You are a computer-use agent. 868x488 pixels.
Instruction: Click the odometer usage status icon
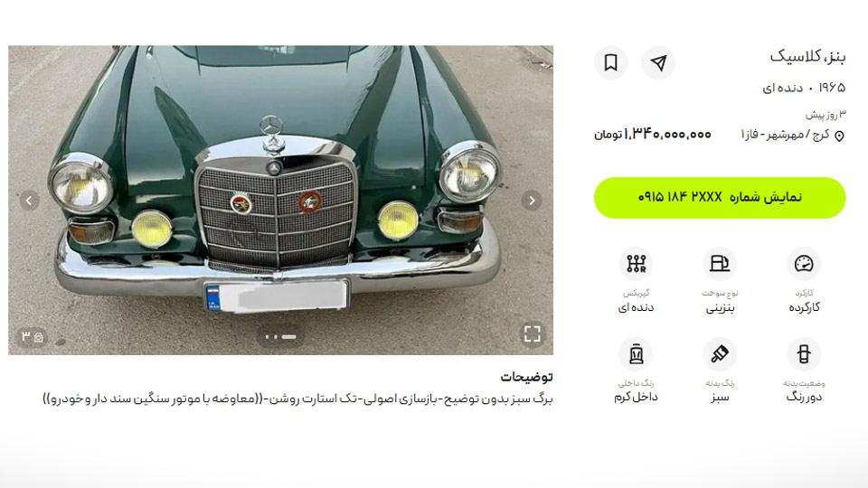point(804,264)
